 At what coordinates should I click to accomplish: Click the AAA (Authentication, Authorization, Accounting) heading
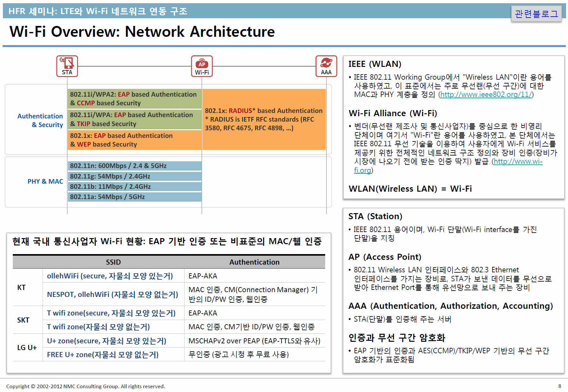(451, 306)
